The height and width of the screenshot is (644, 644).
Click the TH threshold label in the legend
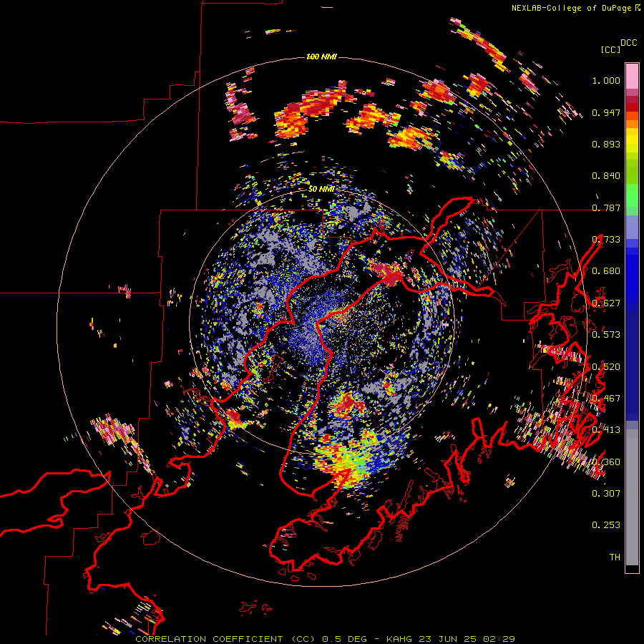coord(615,557)
